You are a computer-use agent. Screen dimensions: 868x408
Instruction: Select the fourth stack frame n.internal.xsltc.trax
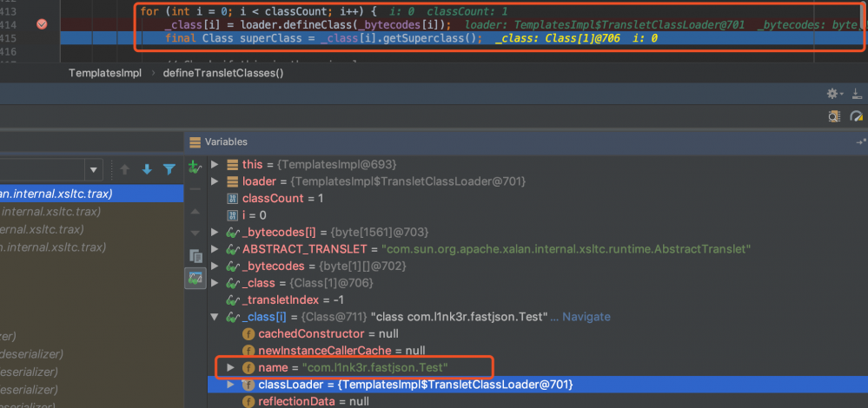point(91,247)
